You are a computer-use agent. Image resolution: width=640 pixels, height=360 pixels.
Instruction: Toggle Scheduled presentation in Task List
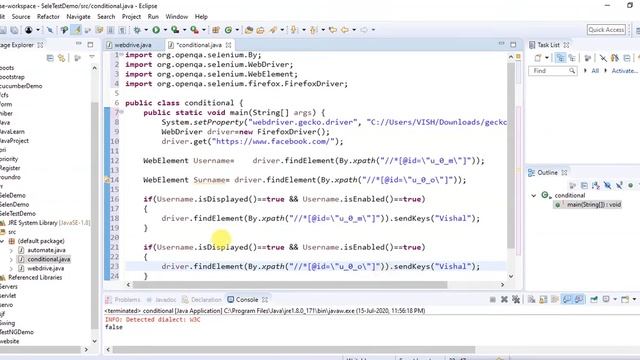point(572,58)
